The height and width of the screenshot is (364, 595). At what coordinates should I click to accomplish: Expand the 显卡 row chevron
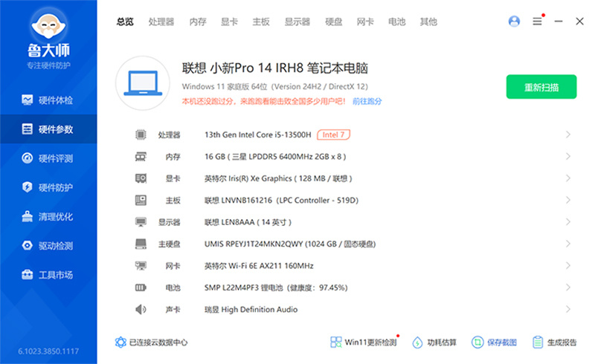coord(568,178)
